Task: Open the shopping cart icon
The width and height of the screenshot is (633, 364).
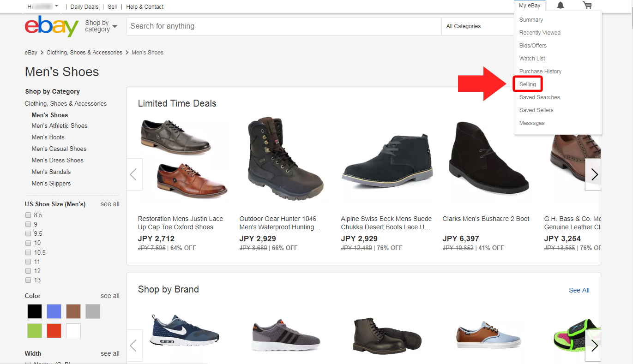Action: point(587,6)
